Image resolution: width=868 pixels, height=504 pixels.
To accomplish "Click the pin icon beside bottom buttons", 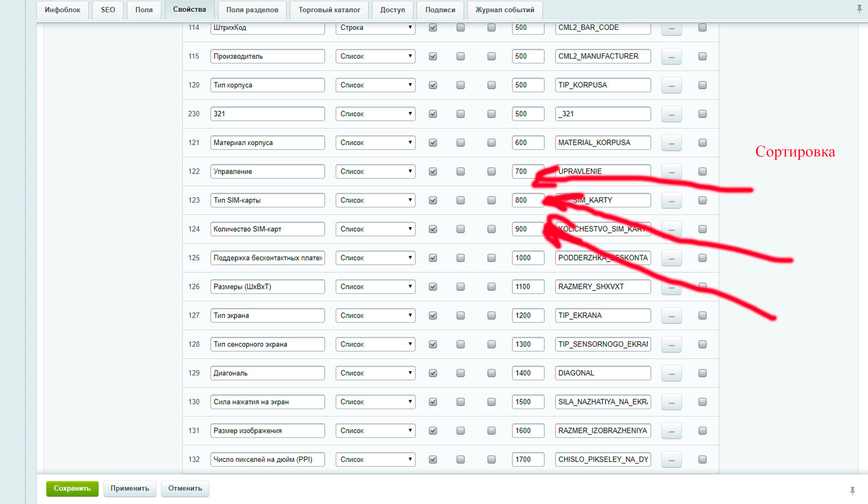I will click(852, 491).
